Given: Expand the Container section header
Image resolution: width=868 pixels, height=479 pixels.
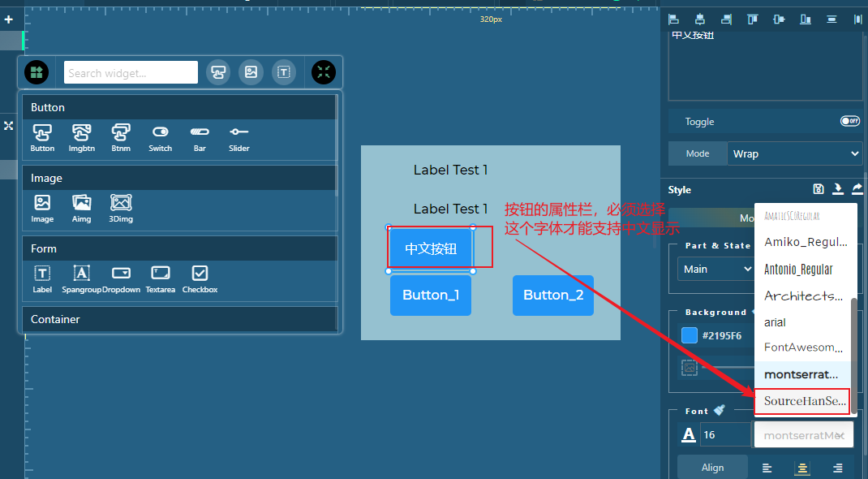Looking at the screenshot, I should coord(178,319).
